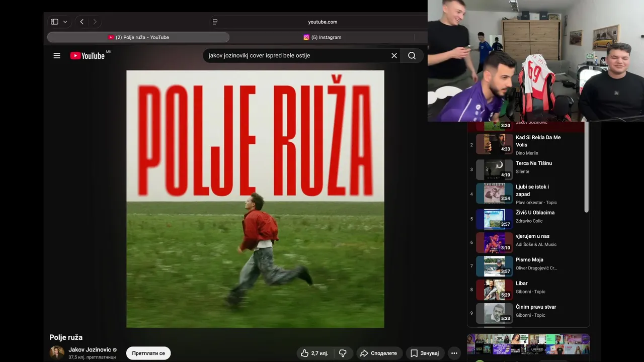Go to YouTube home via the logo
This screenshot has height=362, width=644.
[88, 56]
